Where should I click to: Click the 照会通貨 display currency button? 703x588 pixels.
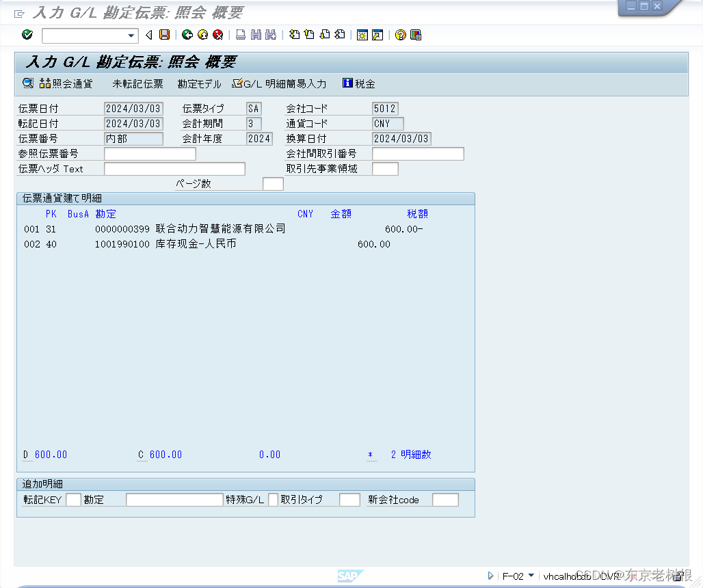(68, 83)
